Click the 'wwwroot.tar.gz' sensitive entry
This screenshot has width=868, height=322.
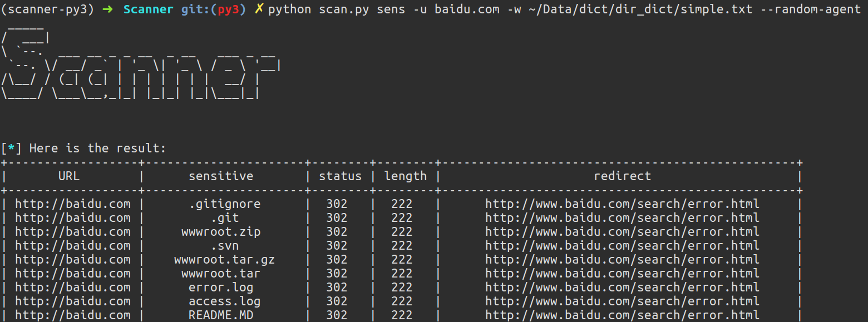coord(225,260)
